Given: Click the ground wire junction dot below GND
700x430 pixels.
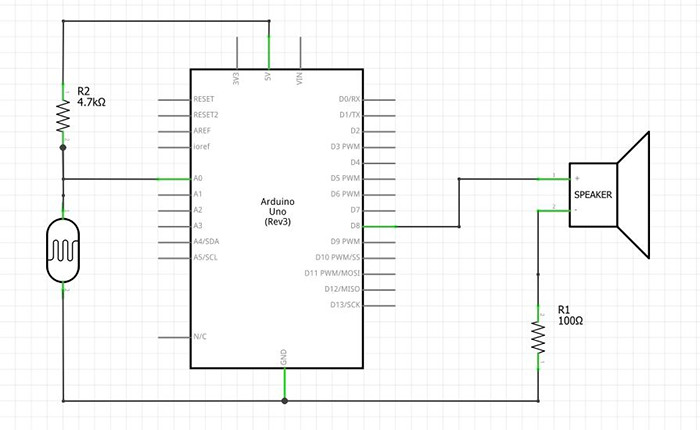Looking at the screenshot, I should 285,401.
